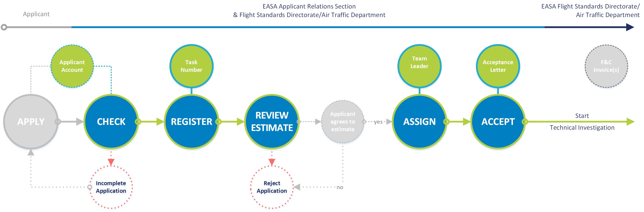Select the Task Number bubble
Viewport: 644px width, 212px height.
coord(191,66)
